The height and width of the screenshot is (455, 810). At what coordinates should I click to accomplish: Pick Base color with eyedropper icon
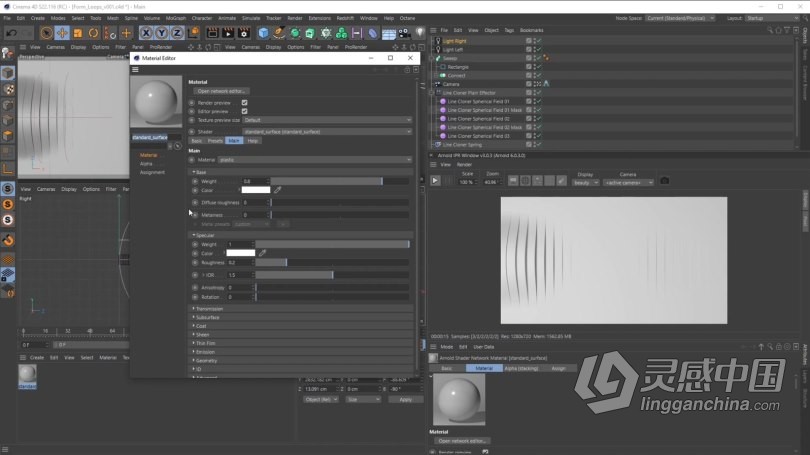pyautogui.click(x=279, y=189)
